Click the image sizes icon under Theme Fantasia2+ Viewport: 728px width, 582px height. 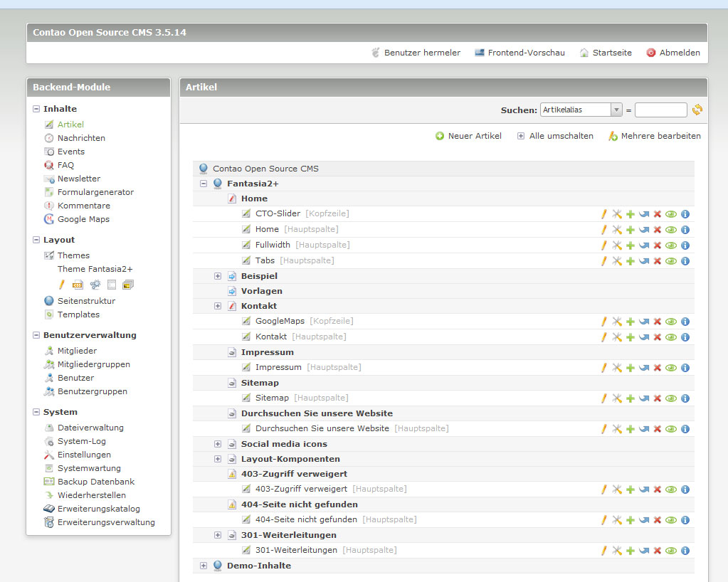pyautogui.click(x=127, y=285)
